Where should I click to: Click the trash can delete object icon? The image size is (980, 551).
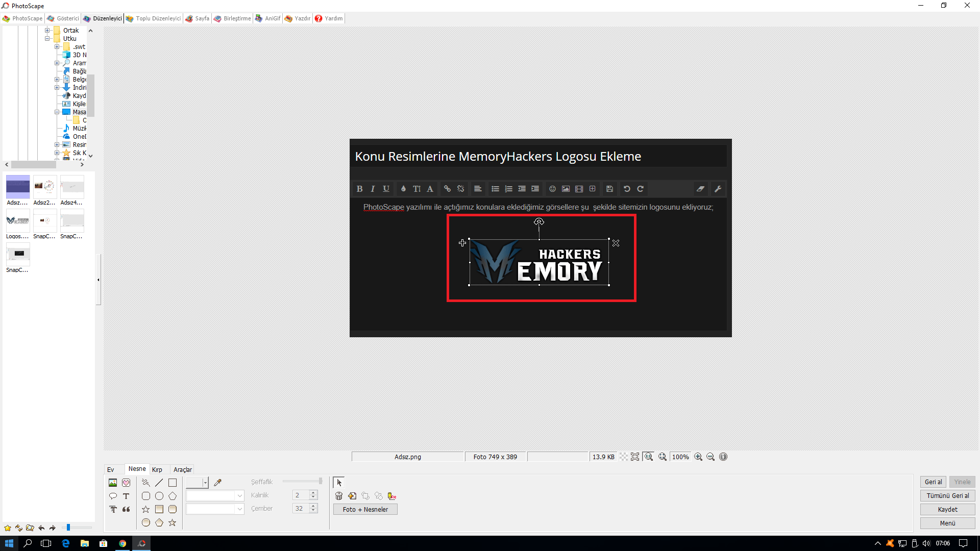coord(339,496)
